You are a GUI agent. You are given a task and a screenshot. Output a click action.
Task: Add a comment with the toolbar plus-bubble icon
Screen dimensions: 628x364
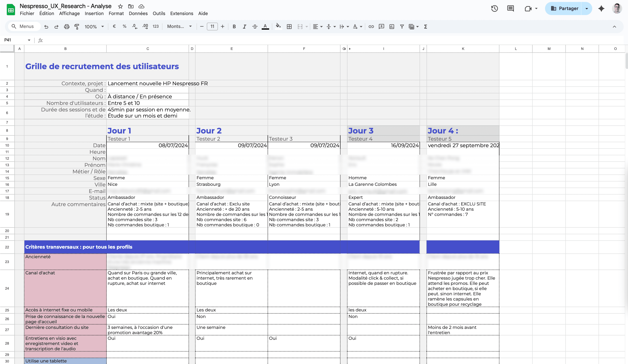[381, 27]
